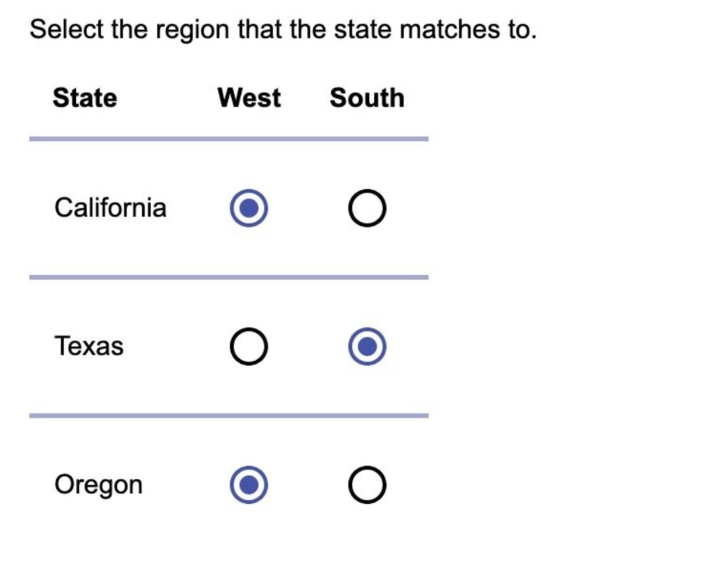This screenshot has height=572, width=728.
Task: Click the word "region" in the instructions
Action: (x=193, y=31)
